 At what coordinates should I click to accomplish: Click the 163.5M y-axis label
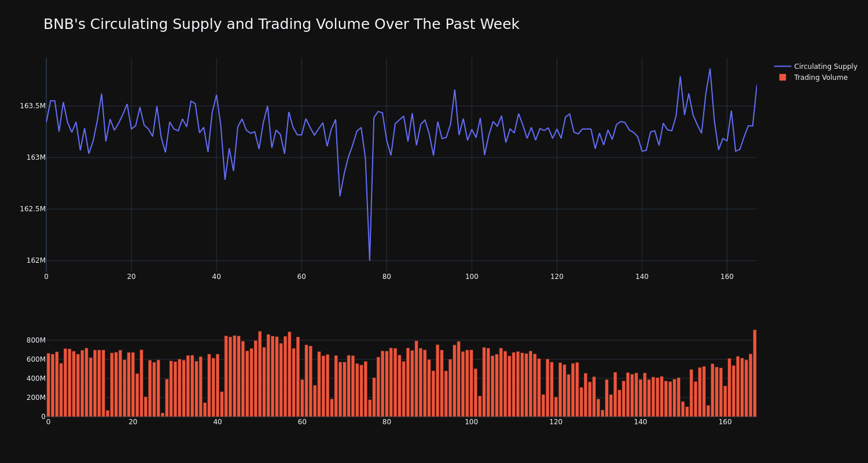coord(32,106)
